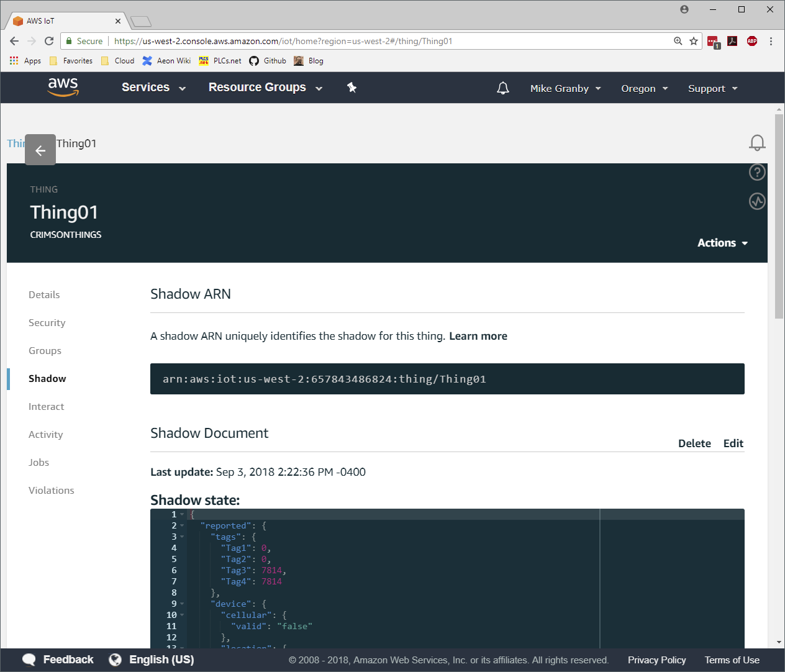Image resolution: width=785 pixels, height=672 pixels.
Task: Expand the Resource Groups dropdown
Action: tap(266, 88)
